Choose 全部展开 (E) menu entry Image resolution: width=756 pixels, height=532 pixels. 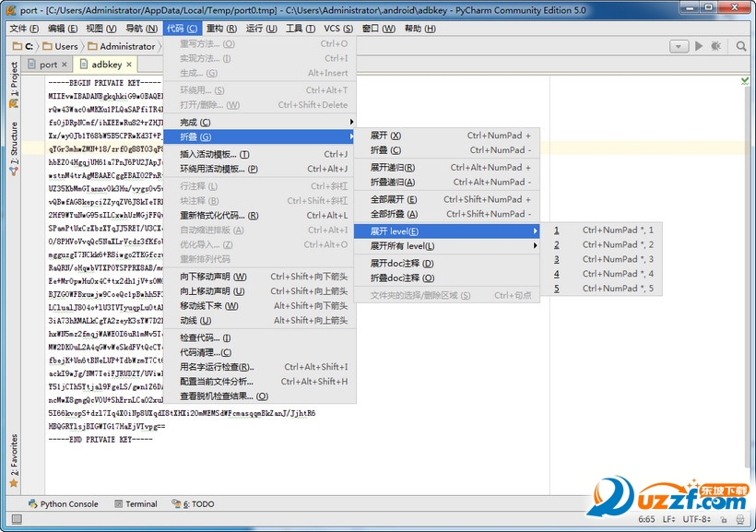[446, 199]
